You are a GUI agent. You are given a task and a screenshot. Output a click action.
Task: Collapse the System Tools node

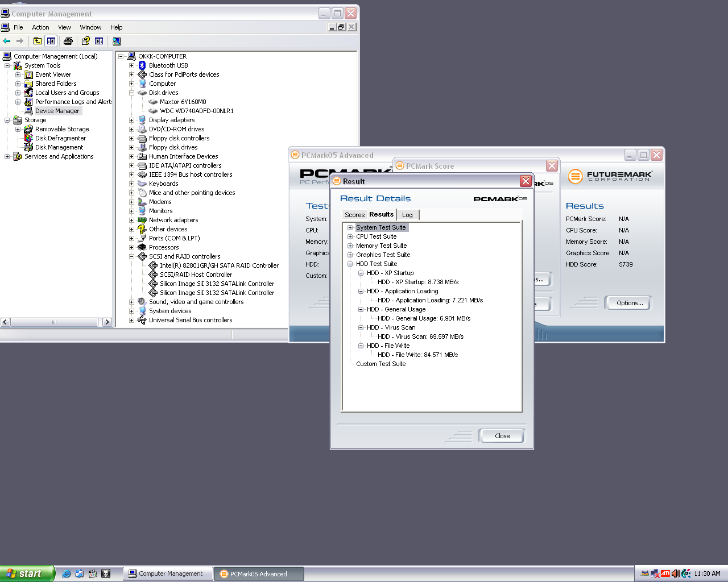pos(7,65)
